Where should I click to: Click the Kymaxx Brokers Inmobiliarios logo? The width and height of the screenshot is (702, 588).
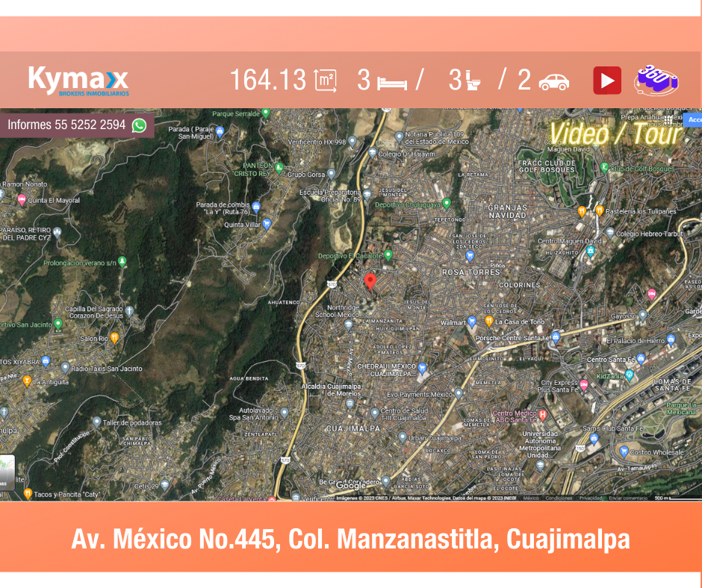[79, 81]
